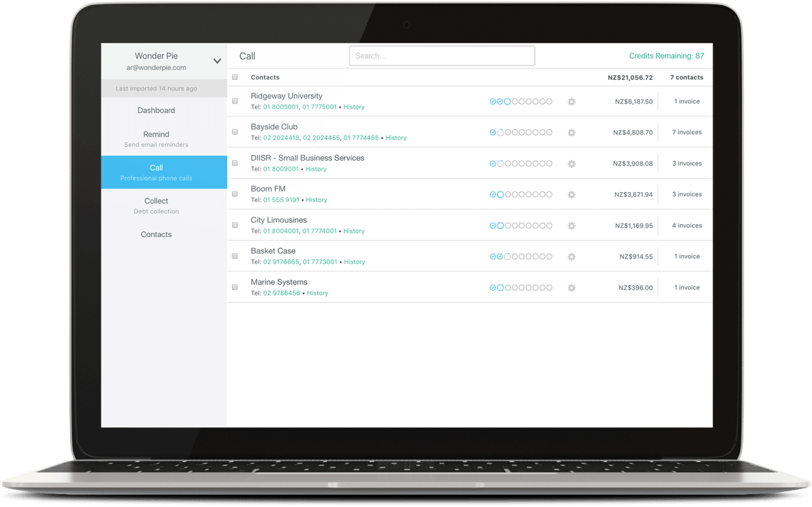Click the gear icon for Bayside Club
This screenshot has height=507, width=812.
point(571,133)
